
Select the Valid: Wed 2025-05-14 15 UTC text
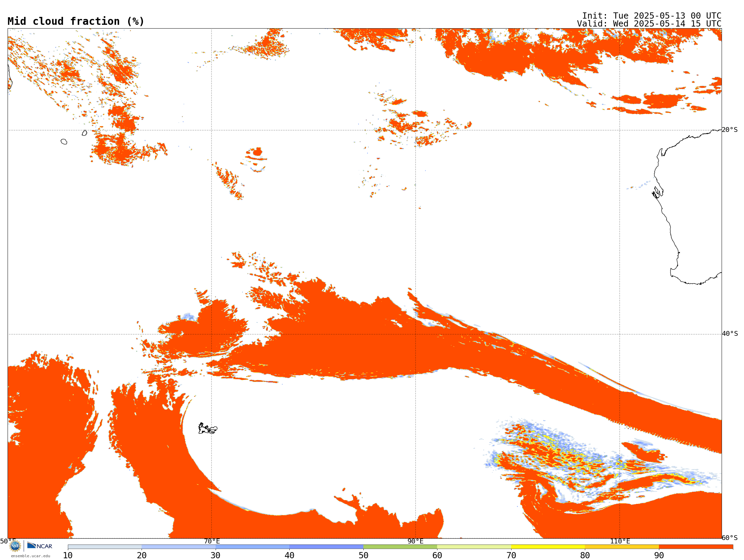pyautogui.click(x=649, y=24)
